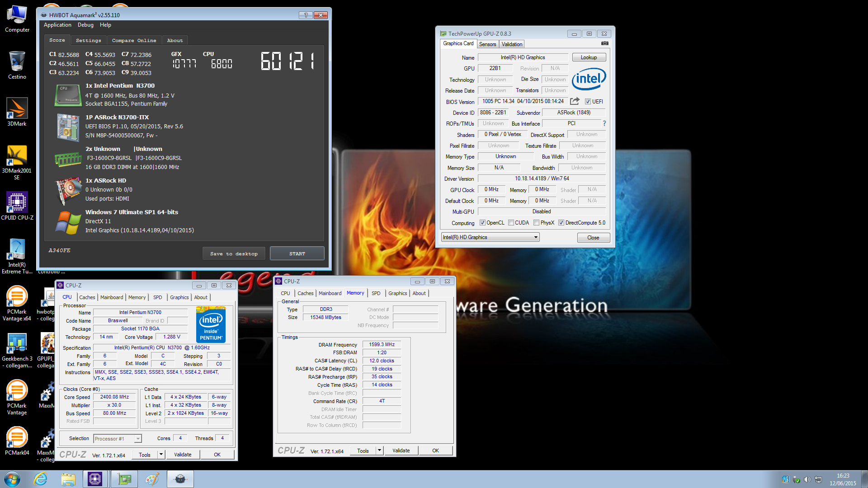The height and width of the screenshot is (488, 868).
Task: Open the Processor #1 selection dropdown
Action: tap(118, 439)
